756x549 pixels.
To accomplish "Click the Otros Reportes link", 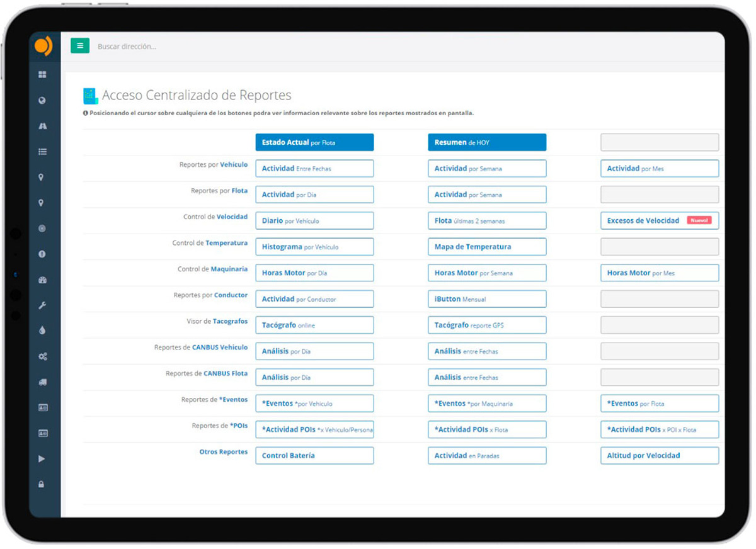I will [223, 452].
